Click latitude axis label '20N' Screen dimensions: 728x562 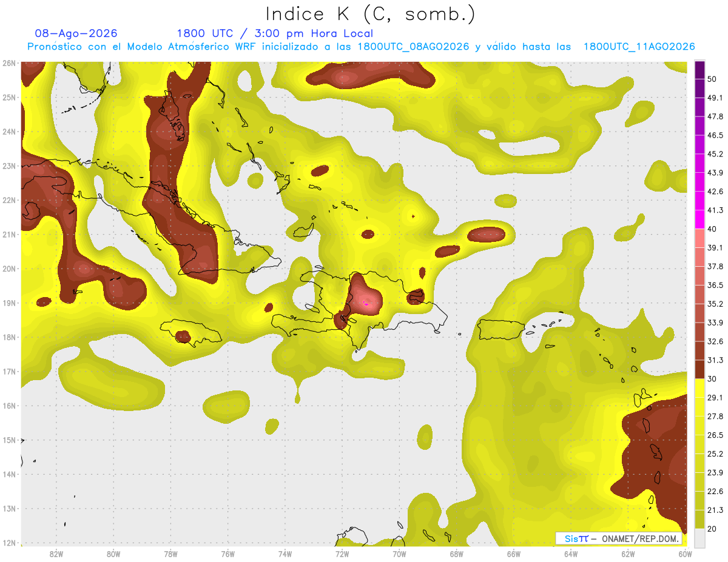pyautogui.click(x=9, y=269)
